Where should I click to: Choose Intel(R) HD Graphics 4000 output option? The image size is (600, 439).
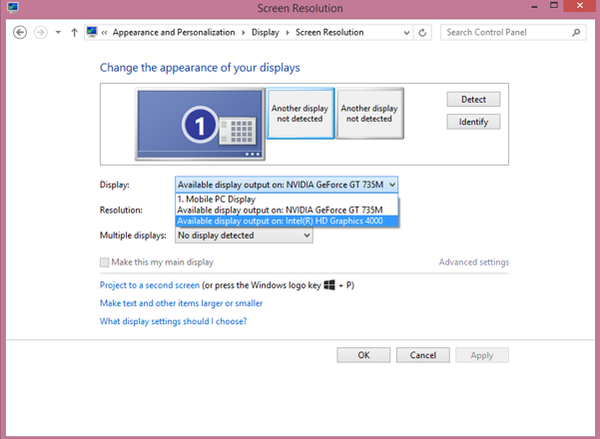pos(286,221)
